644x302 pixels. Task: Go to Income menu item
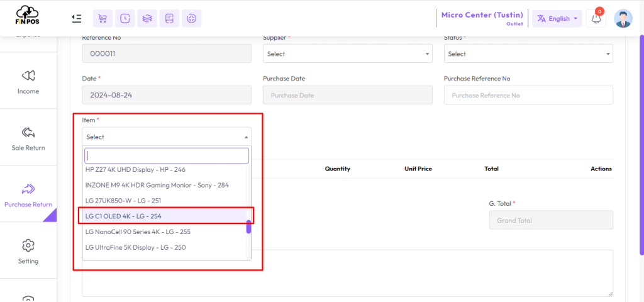[28, 81]
